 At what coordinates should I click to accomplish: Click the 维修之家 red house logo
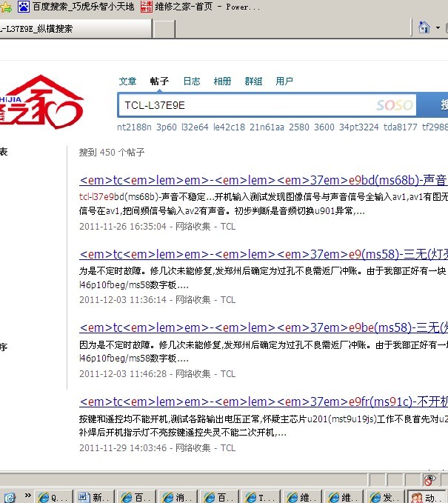click(41, 102)
